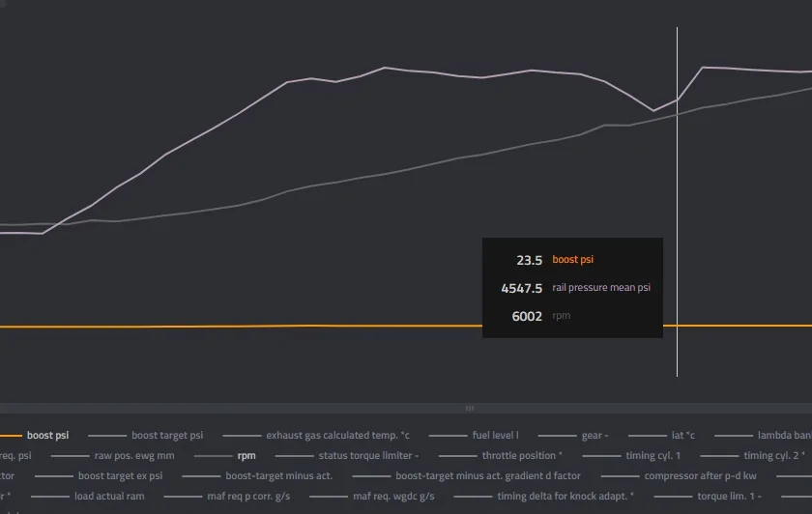This screenshot has width=812, height=514.
Task: Click the panel resize handle grip
Action: click(469, 408)
